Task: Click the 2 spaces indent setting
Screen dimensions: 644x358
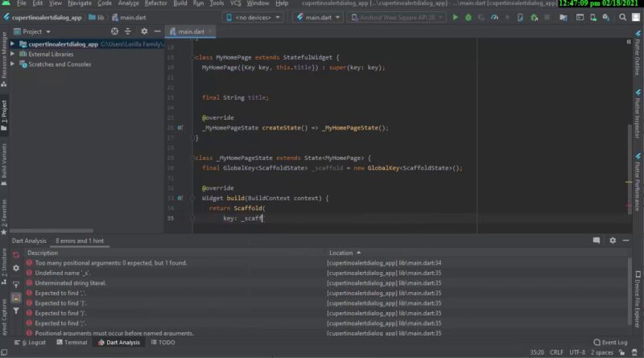Action: (x=601, y=352)
